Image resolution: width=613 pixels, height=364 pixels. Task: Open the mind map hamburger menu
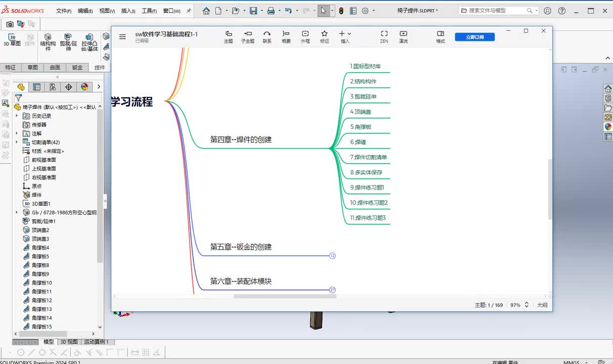[x=122, y=36]
